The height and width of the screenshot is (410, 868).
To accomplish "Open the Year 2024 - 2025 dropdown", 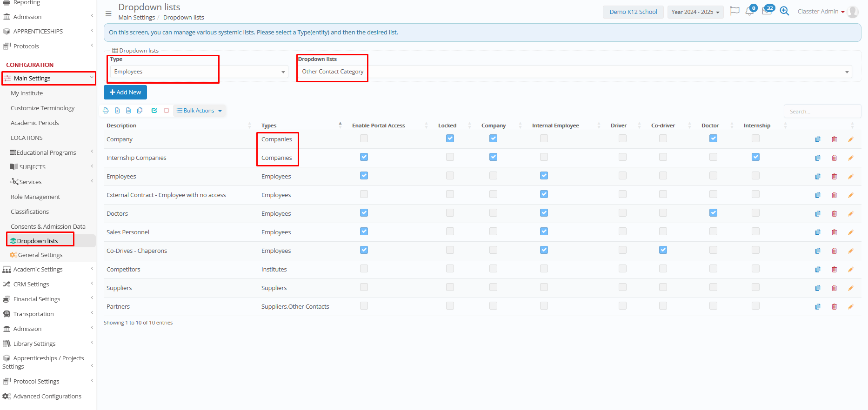I will 695,12.
